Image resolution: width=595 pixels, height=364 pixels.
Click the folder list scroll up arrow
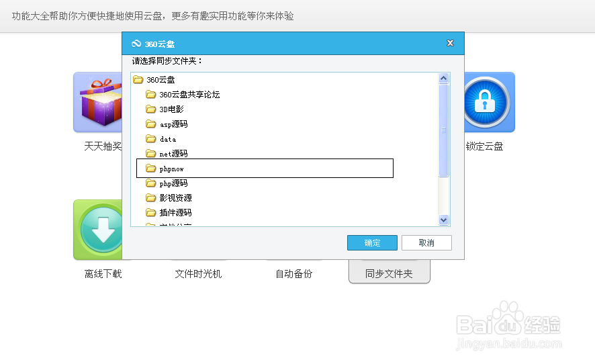(x=444, y=78)
